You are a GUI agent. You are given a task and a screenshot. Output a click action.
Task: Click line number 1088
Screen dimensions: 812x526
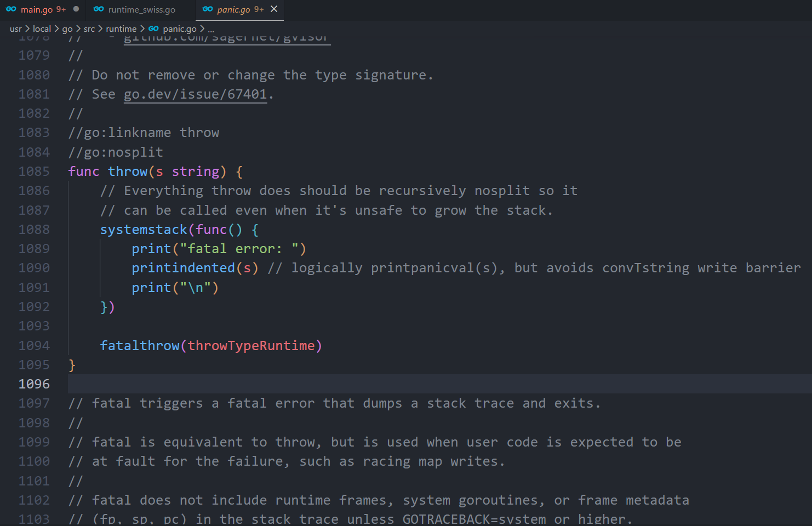(34, 230)
